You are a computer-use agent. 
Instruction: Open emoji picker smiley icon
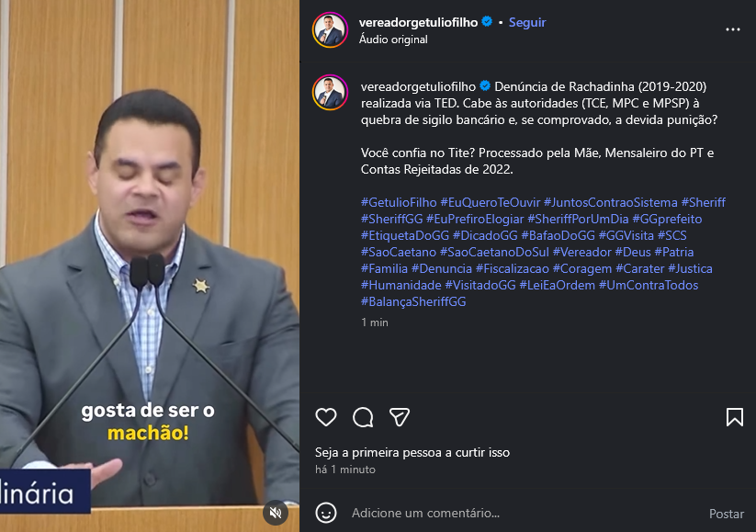point(326,513)
